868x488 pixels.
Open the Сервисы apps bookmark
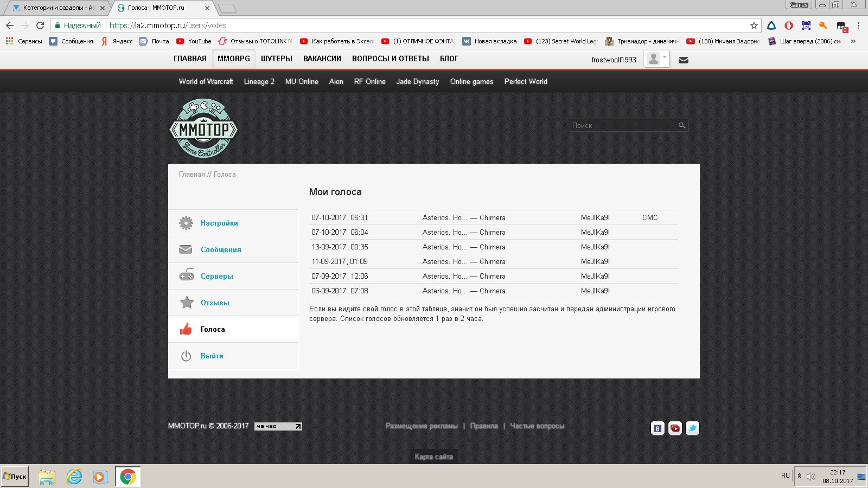click(24, 41)
